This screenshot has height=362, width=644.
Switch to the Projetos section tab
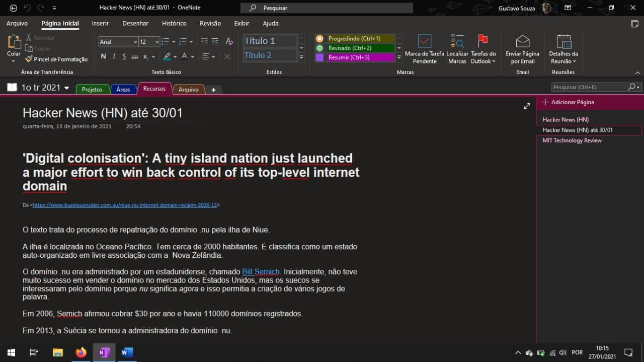pos(92,89)
